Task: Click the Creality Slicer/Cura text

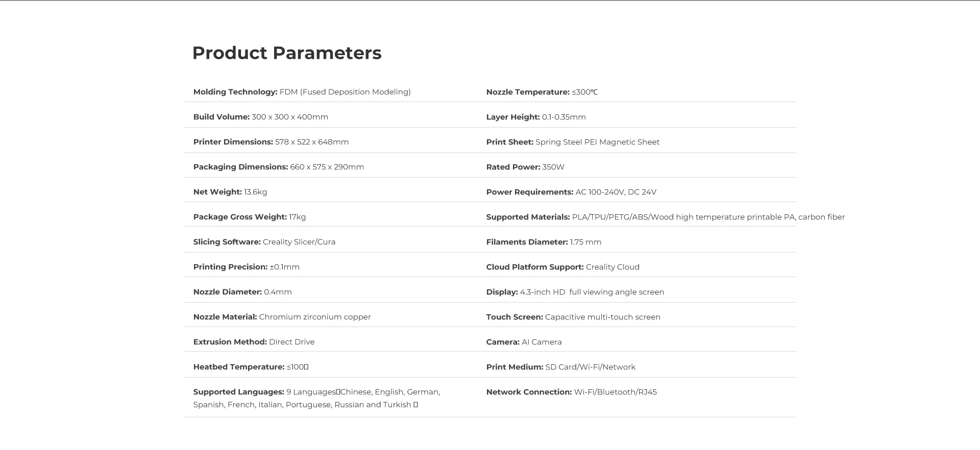Action: (299, 242)
